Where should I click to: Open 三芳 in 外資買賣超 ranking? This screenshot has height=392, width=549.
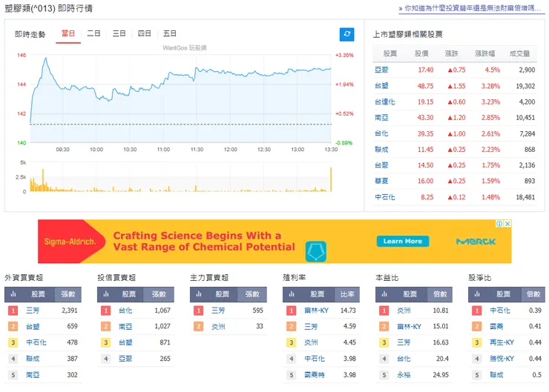coord(33,310)
